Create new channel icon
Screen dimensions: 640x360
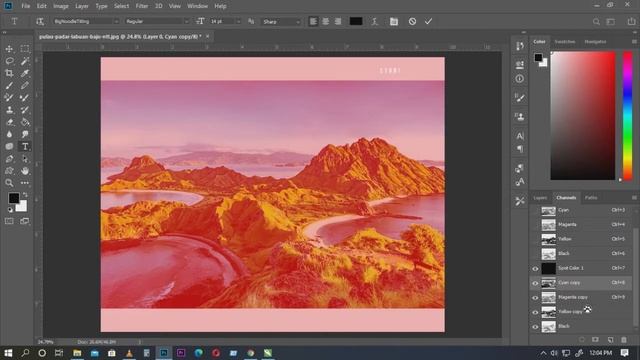(610, 340)
